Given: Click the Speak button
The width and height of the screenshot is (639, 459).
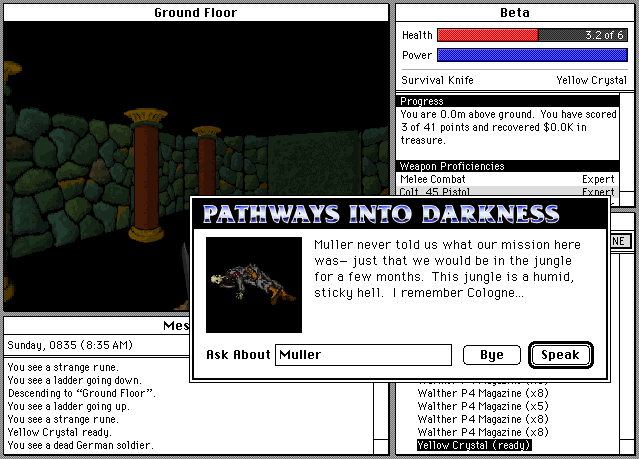Looking at the screenshot, I should tap(560, 355).
